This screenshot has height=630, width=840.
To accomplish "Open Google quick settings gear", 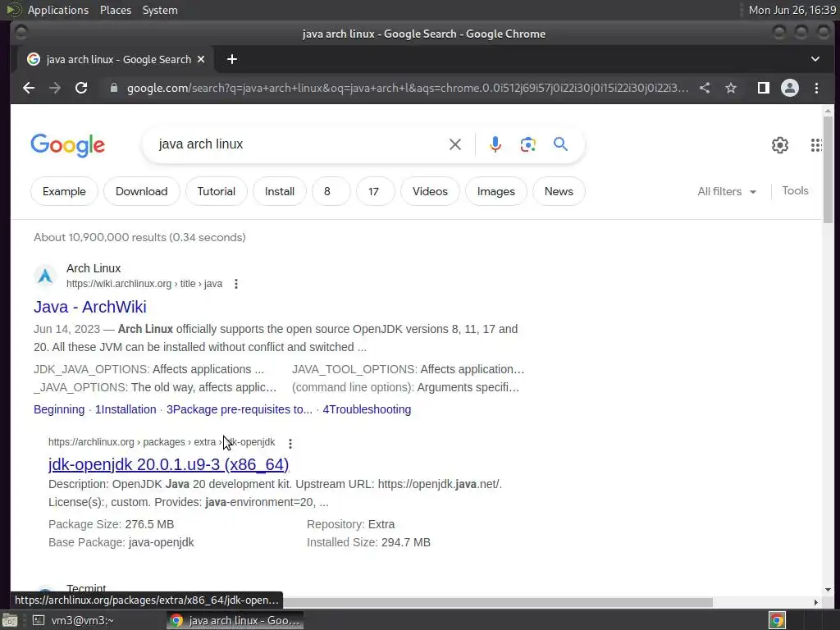I will 779,145.
